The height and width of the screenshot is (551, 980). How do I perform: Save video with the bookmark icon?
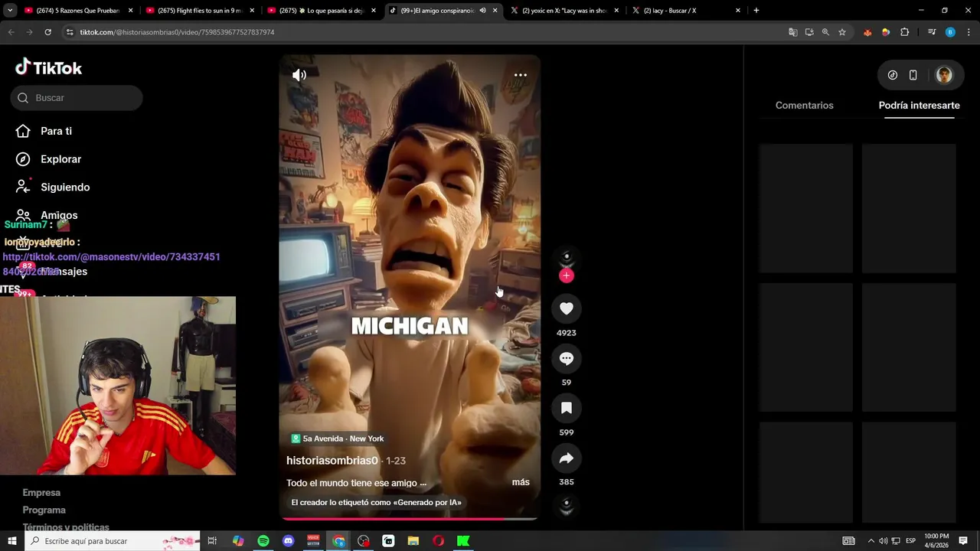pyautogui.click(x=567, y=408)
